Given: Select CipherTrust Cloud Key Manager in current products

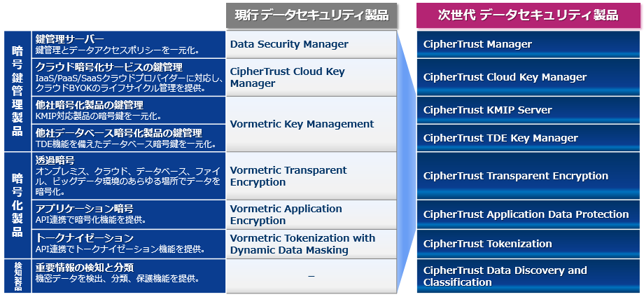Looking at the screenshot, I should coord(311,77).
